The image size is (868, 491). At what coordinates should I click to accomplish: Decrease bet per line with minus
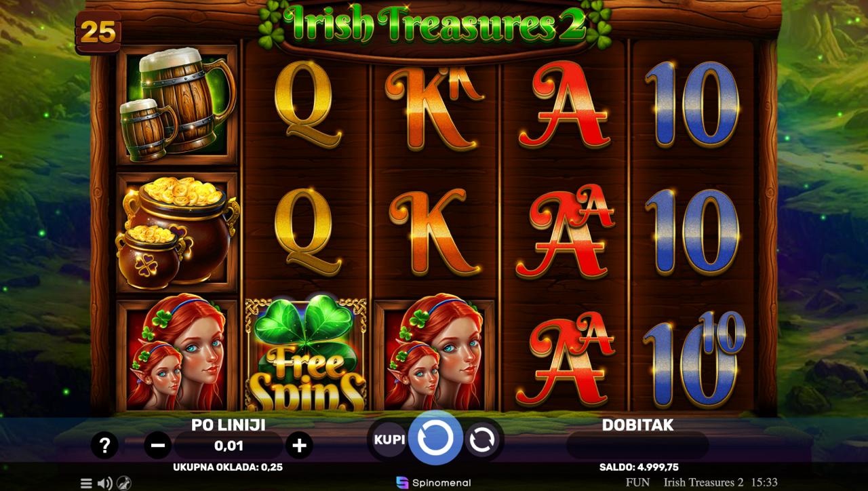pyautogui.click(x=158, y=446)
